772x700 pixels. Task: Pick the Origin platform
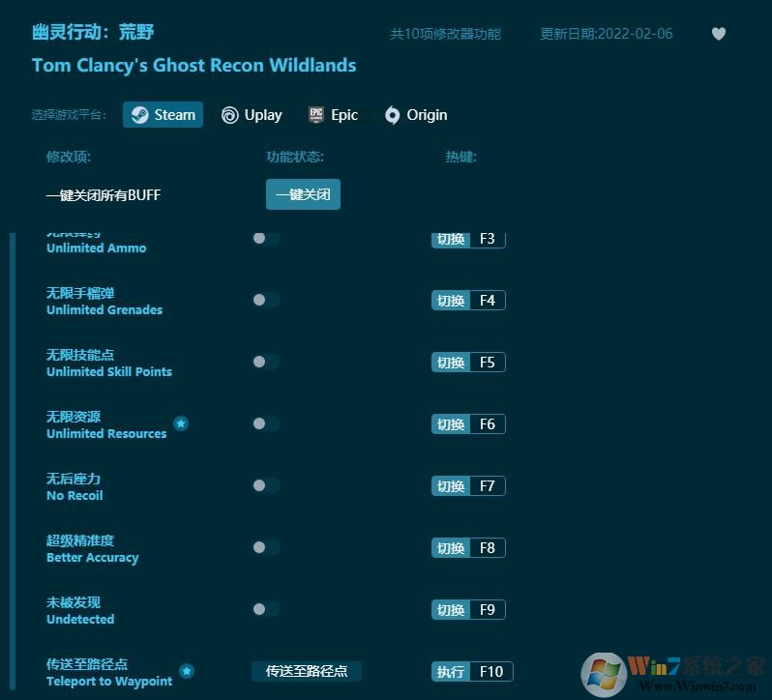pos(417,115)
